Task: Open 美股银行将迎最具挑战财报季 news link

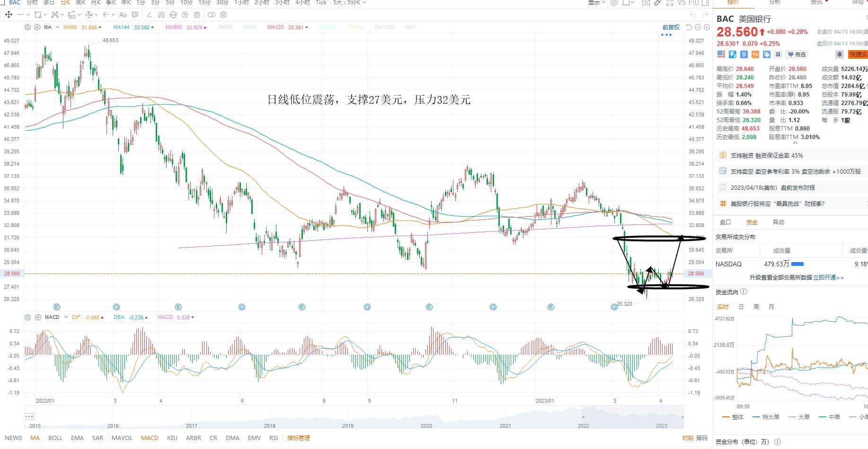Action: click(778, 203)
